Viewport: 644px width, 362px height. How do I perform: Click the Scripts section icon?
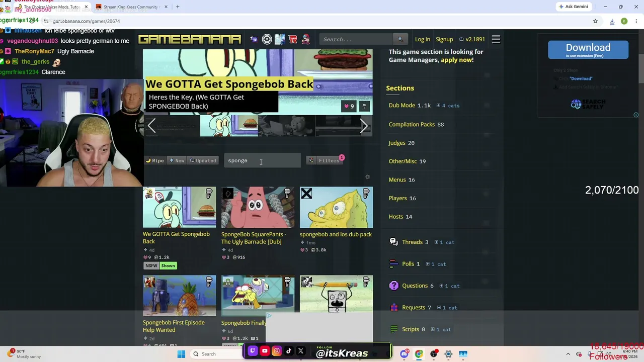point(394,329)
